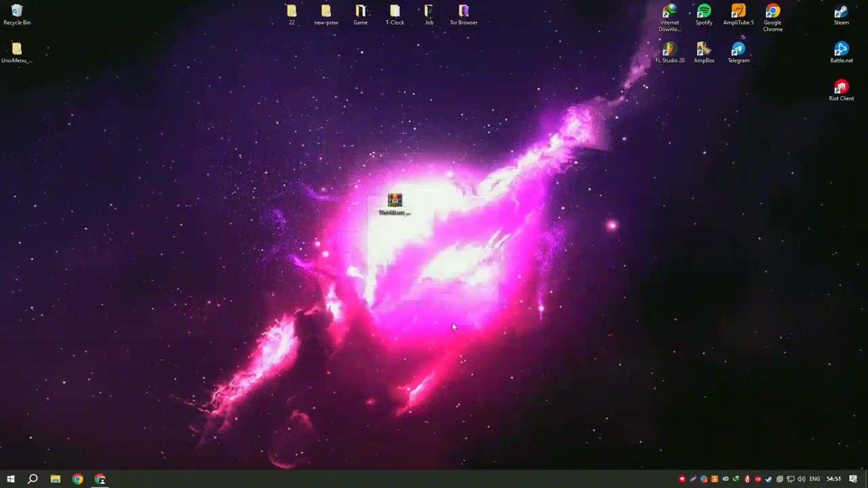
Task: Open network status tray icon
Action: coord(791,479)
